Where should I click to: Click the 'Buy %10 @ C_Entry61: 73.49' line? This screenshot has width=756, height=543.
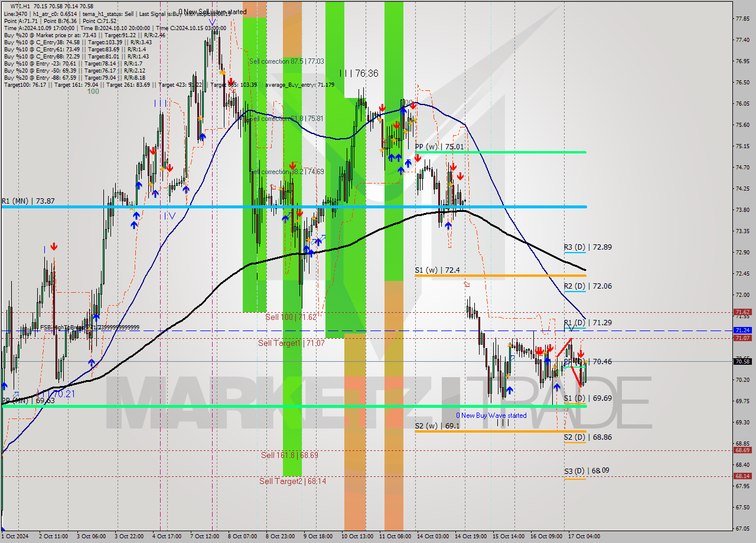click(x=76, y=49)
